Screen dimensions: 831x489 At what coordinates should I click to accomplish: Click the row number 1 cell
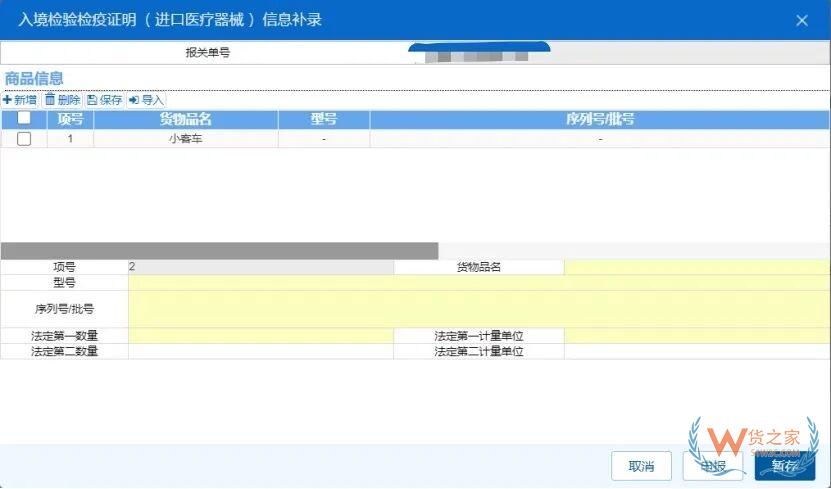(x=70, y=139)
